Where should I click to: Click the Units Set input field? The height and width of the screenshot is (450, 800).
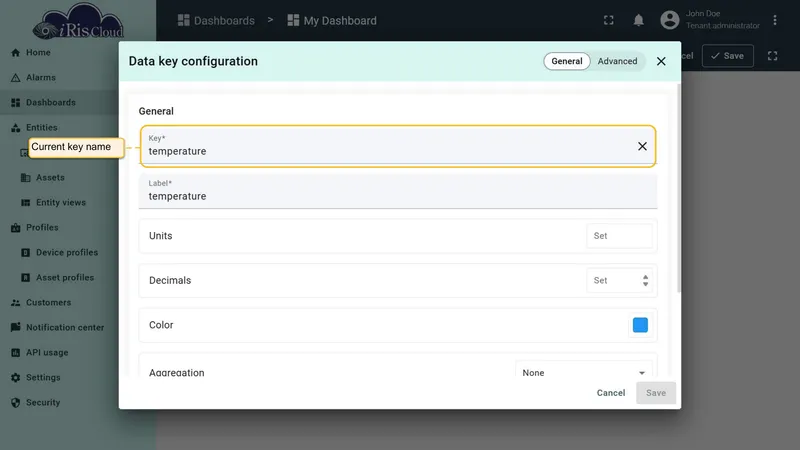coord(619,236)
